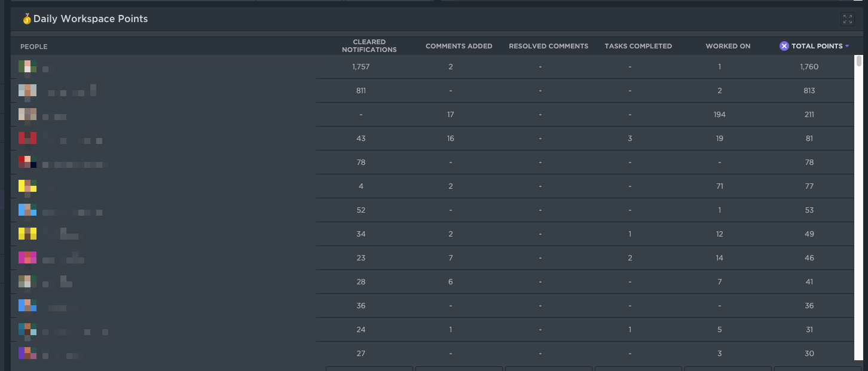Image resolution: width=868 pixels, height=371 pixels.
Task: Open the avatar of the person with 1,760 total points
Action: coord(27,67)
